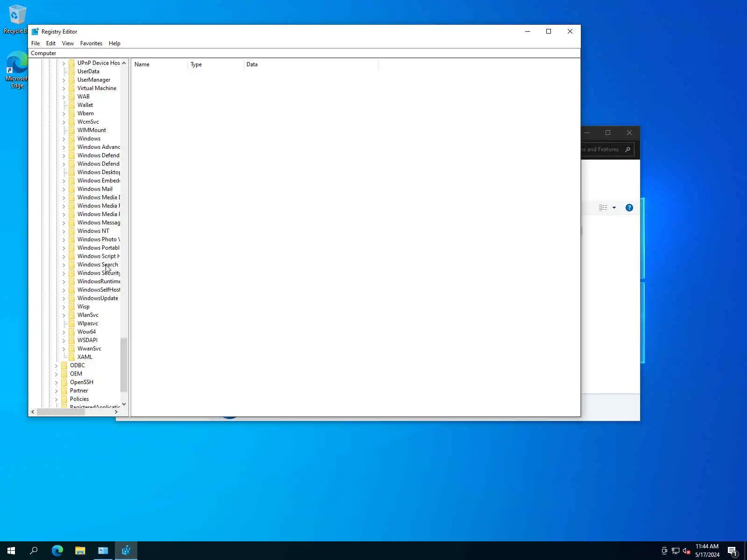Screen dimensions: 747x560
Task: Expand the Windows Search key
Action: [64, 265]
